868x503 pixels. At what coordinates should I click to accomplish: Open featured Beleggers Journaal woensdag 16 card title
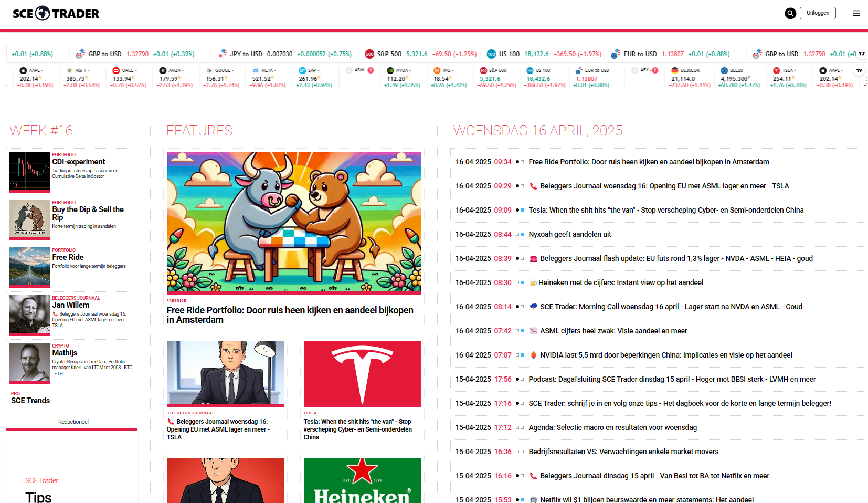click(218, 429)
